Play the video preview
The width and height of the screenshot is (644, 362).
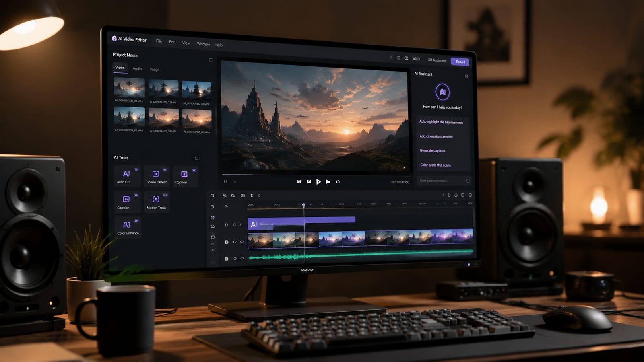click(318, 182)
